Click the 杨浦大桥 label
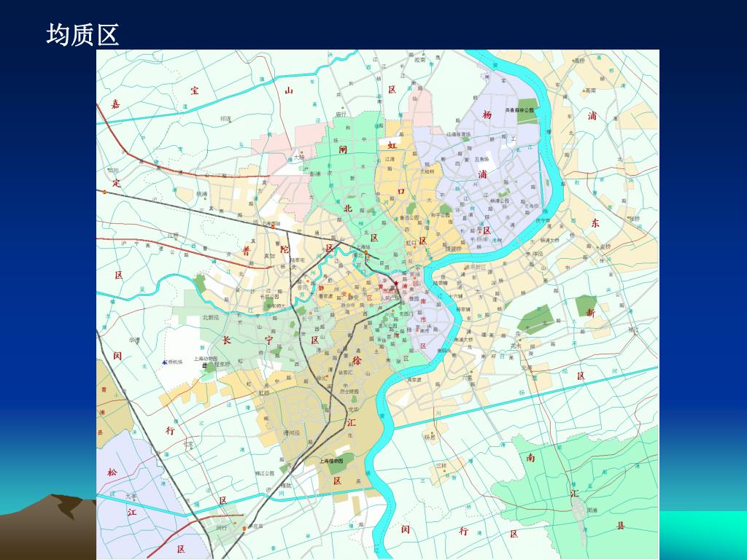This screenshot has width=747, height=560. (550, 241)
